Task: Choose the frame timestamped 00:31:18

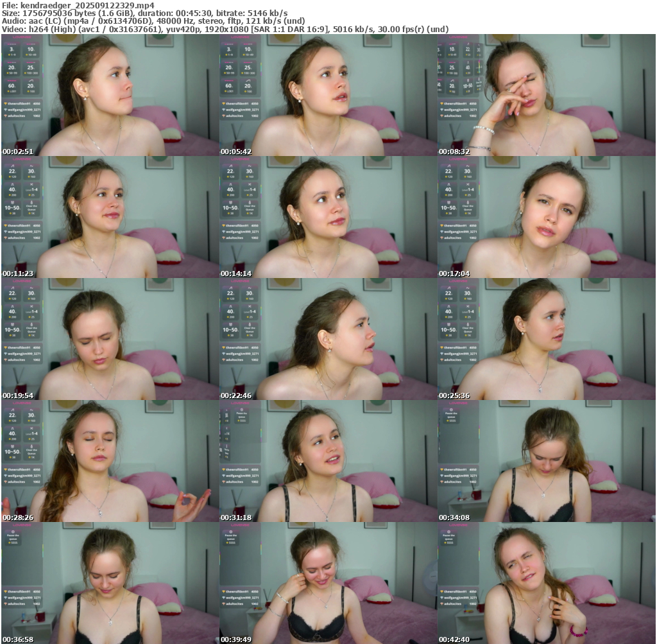Action: 328,461
